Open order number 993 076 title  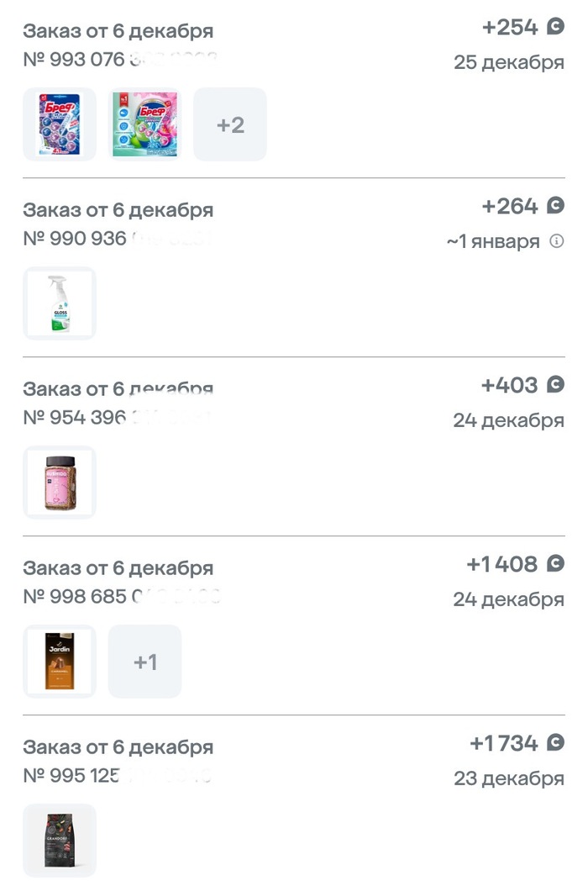[x=118, y=31]
